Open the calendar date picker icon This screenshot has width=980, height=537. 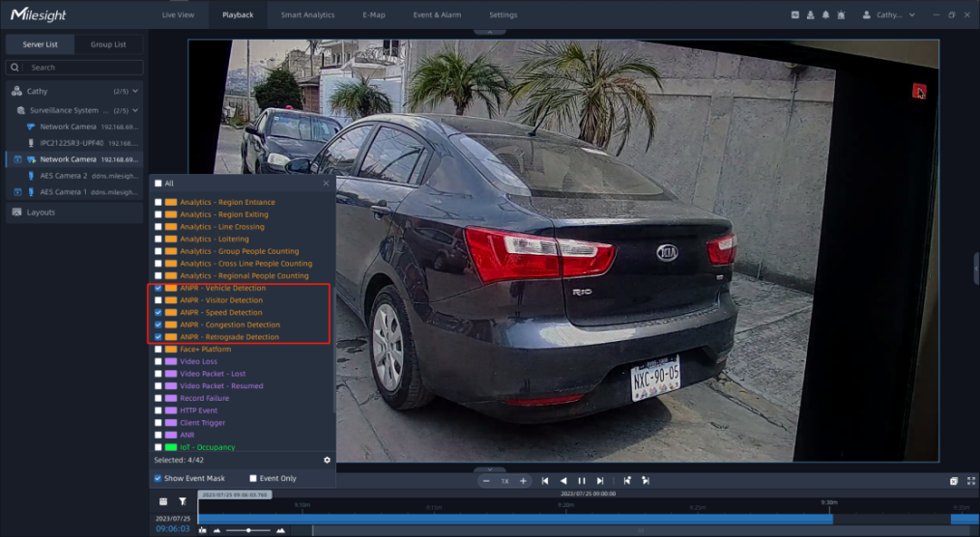(163, 501)
